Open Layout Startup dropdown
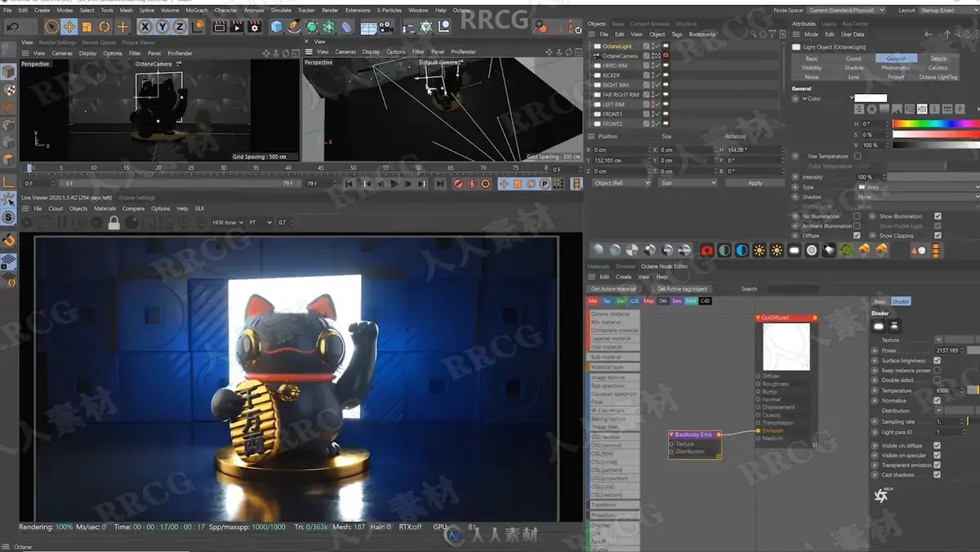Viewport: 980px width, 552px height. tap(949, 10)
